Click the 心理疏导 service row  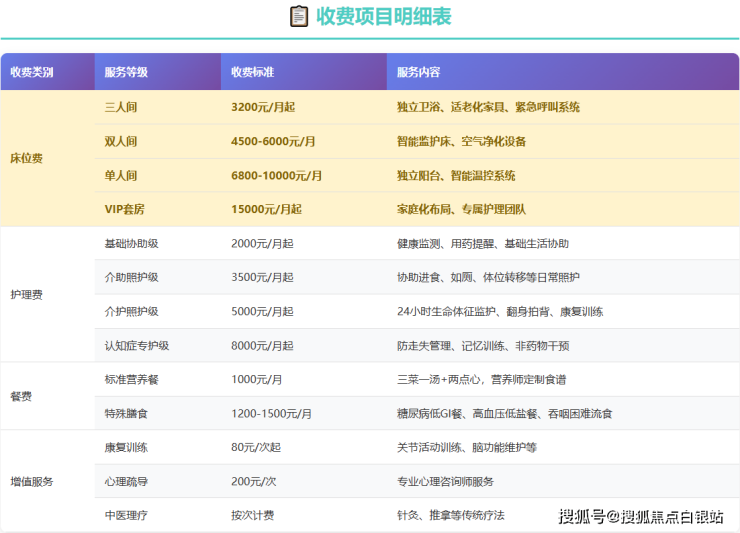[x=126, y=481]
